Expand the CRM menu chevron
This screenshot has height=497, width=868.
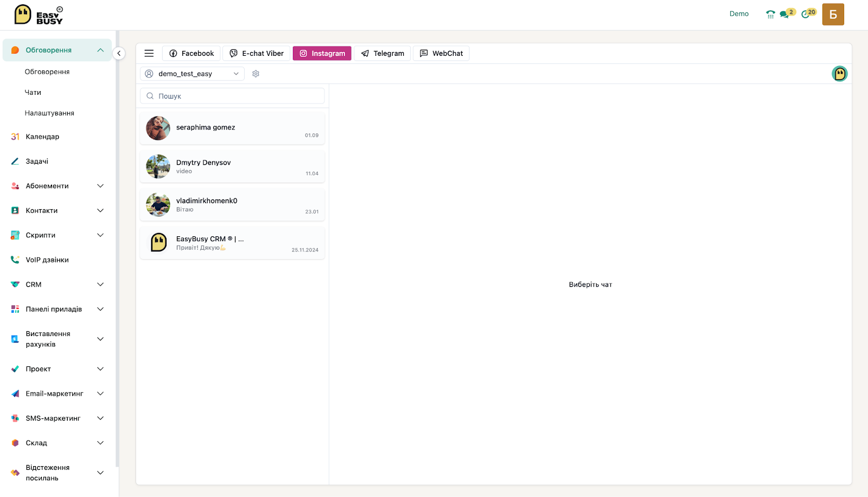coord(100,285)
